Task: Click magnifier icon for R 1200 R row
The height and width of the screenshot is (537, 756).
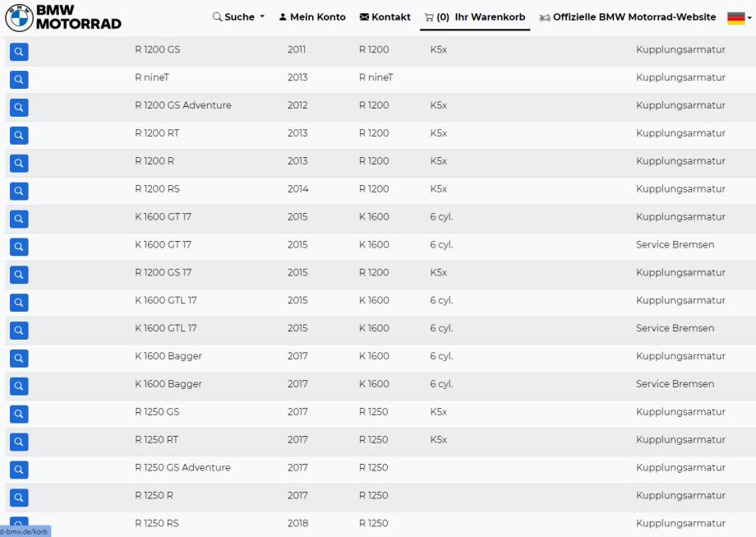Action: 19,163
